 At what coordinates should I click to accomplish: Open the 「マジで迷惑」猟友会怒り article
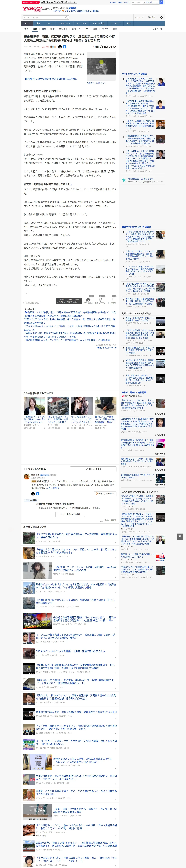pyautogui.click(x=76, y=536)
